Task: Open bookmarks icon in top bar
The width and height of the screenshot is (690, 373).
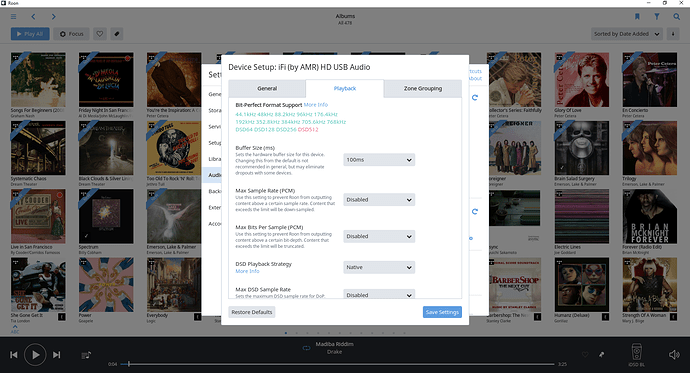Action: click(x=637, y=17)
